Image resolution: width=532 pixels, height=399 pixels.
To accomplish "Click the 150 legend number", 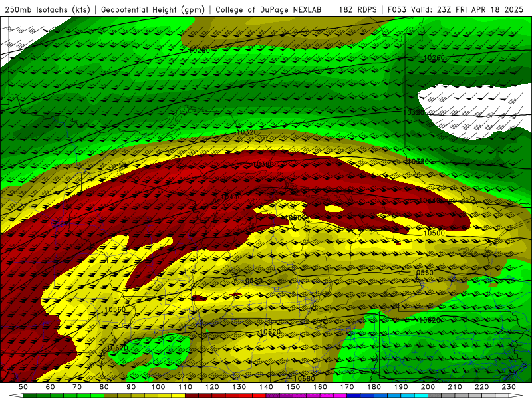I will click(x=293, y=387).
